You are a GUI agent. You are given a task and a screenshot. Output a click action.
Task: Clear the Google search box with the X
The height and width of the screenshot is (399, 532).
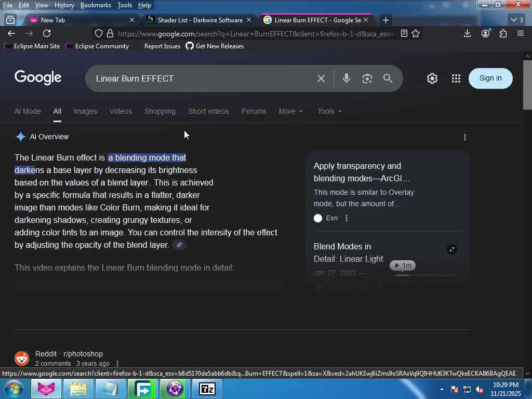tap(321, 79)
